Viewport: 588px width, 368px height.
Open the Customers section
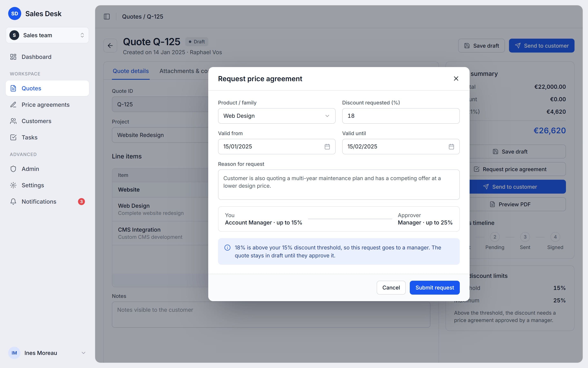[x=47, y=121]
